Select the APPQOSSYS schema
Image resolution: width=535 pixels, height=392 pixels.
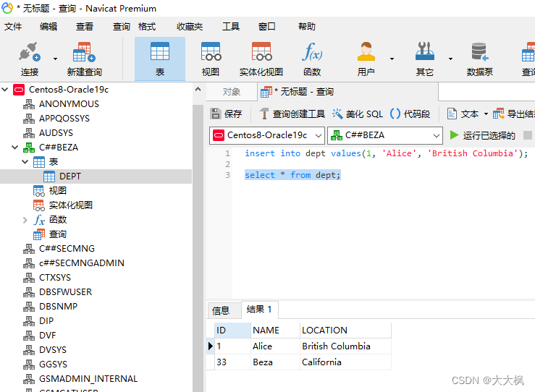[x=64, y=119]
